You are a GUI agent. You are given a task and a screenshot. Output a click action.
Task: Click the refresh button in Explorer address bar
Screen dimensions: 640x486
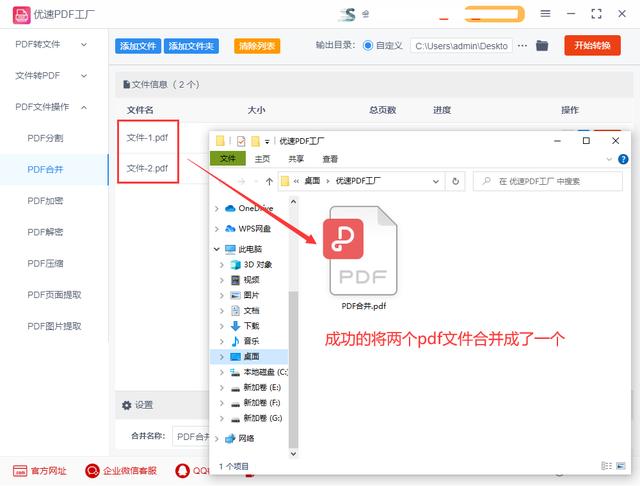[456, 181]
